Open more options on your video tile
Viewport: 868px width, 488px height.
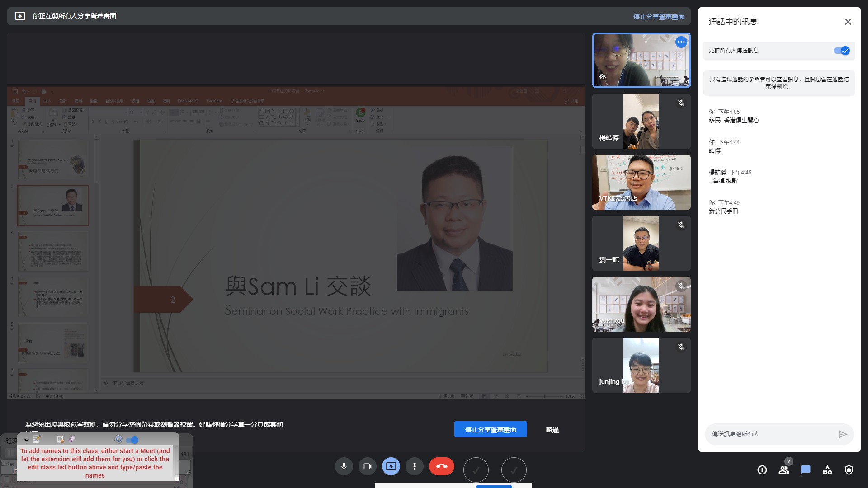(681, 42)
